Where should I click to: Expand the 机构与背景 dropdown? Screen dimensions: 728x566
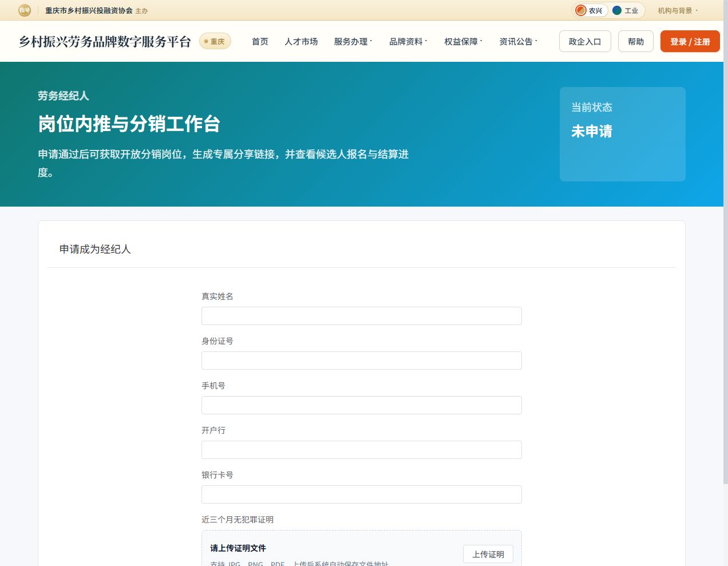point(678,10)
